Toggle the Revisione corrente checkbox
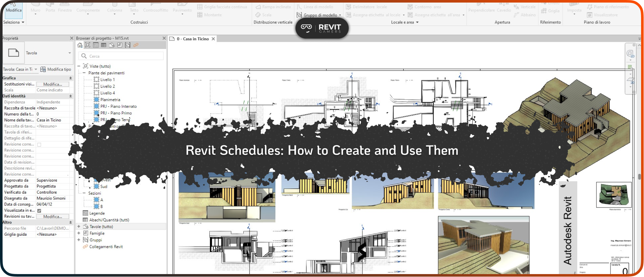This screenshot has height=277, width=644. 39,145
